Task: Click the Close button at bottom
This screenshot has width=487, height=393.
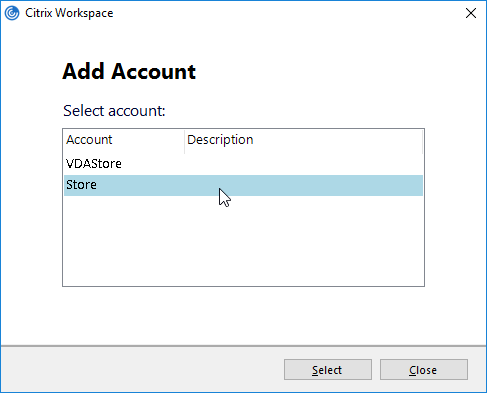Action: coord(424,369)
